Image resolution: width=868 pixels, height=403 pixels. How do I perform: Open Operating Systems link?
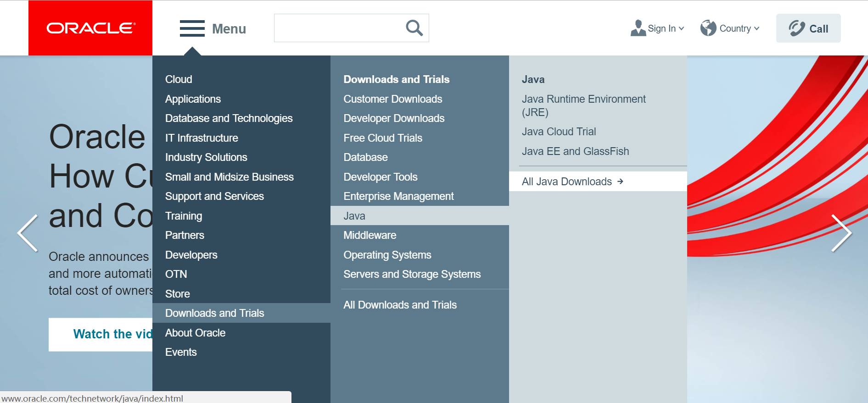pos(387,255)
